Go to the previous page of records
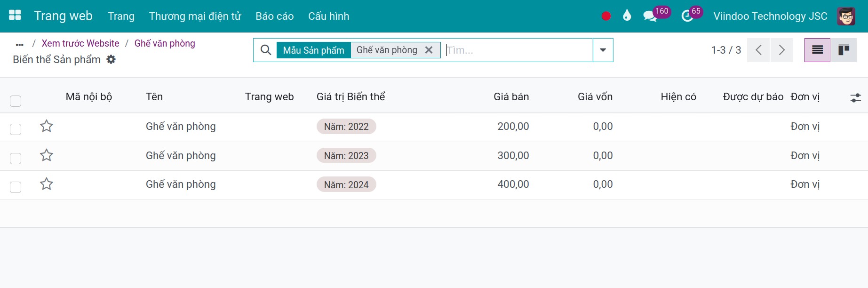The image size is (868, 288). point(758,50)
